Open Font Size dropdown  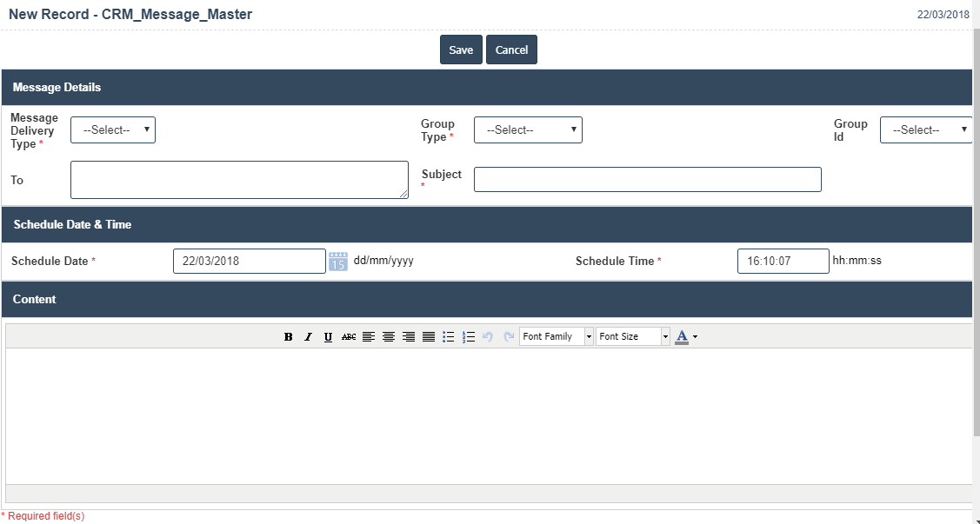pos(633,336)
